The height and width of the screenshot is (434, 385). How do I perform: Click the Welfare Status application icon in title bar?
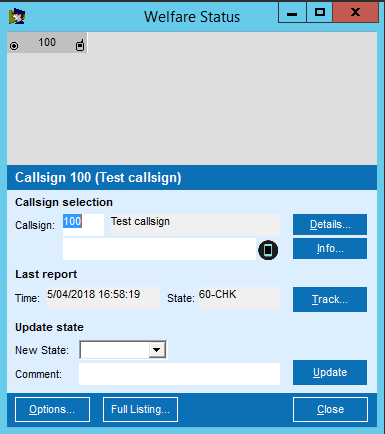click(x=17, y=16)
